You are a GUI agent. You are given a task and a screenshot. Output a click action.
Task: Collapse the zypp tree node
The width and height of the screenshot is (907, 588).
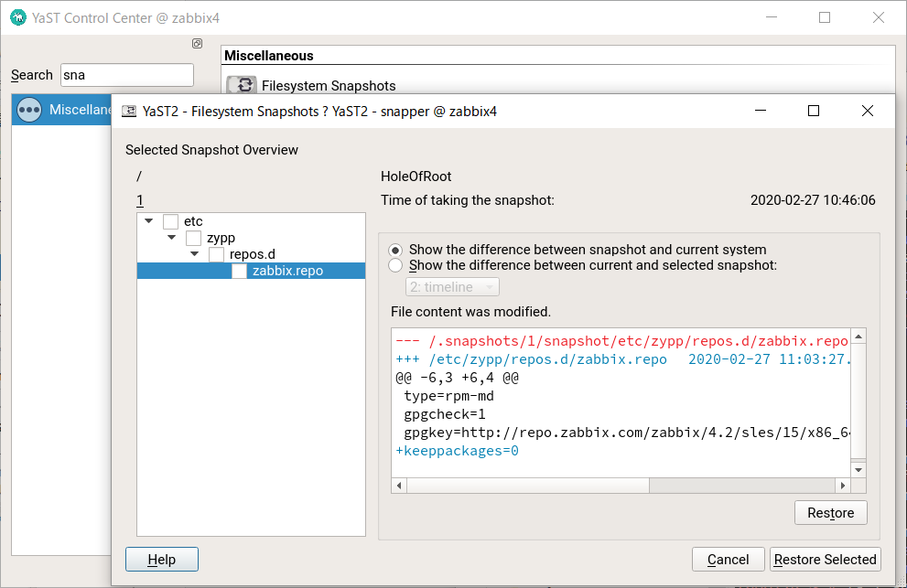coord(172,238)
